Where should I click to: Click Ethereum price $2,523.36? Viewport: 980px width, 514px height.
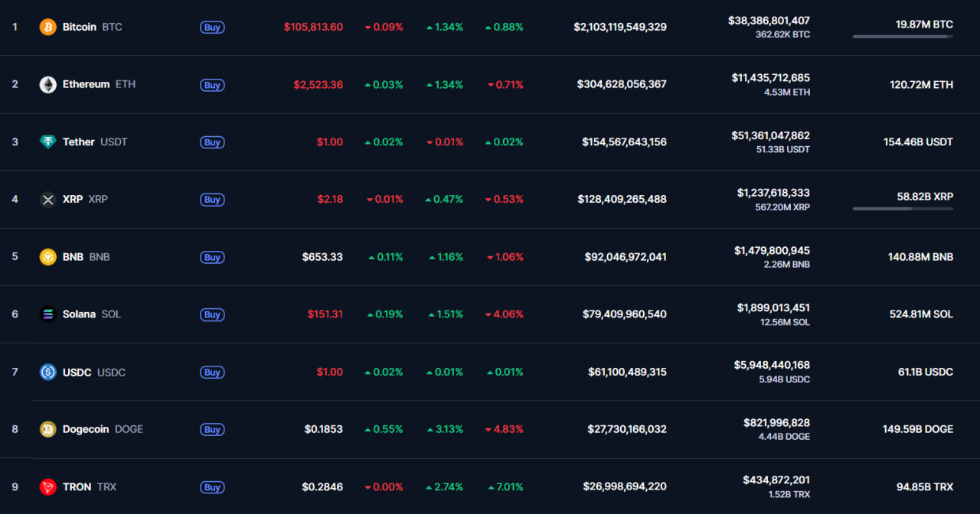[x=318, y=84]
